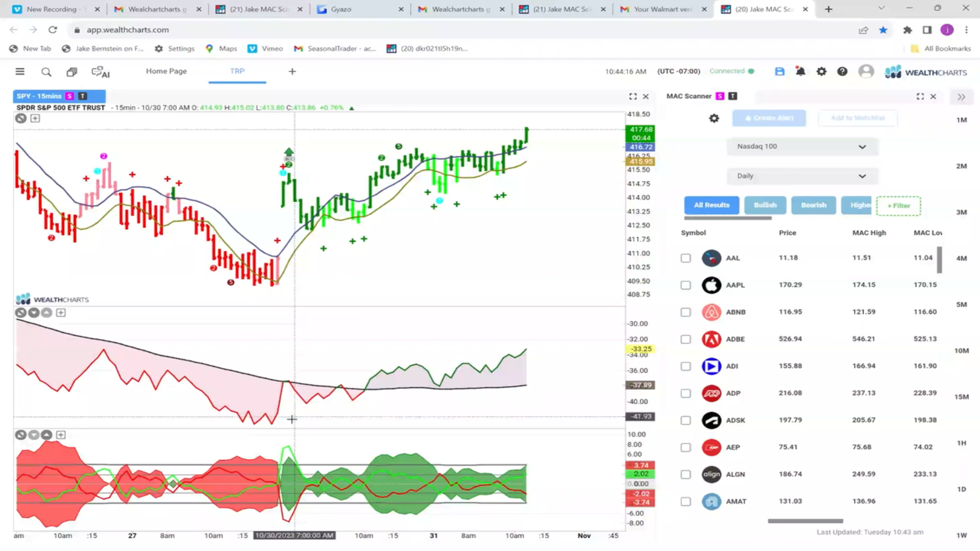Tick the ADBE row checkbox
This screenshot has width=980, height=551.
pos(685,339)
